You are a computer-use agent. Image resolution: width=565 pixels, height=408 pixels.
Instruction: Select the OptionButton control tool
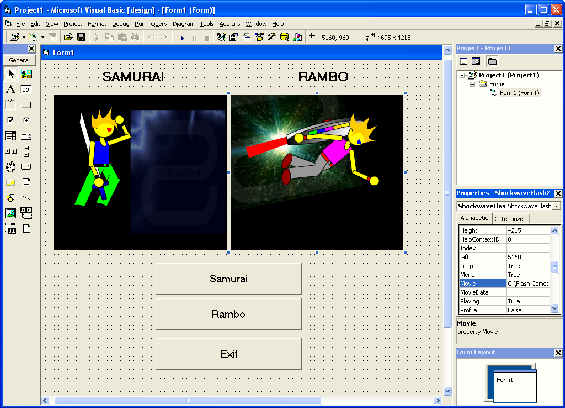[26, 120]
